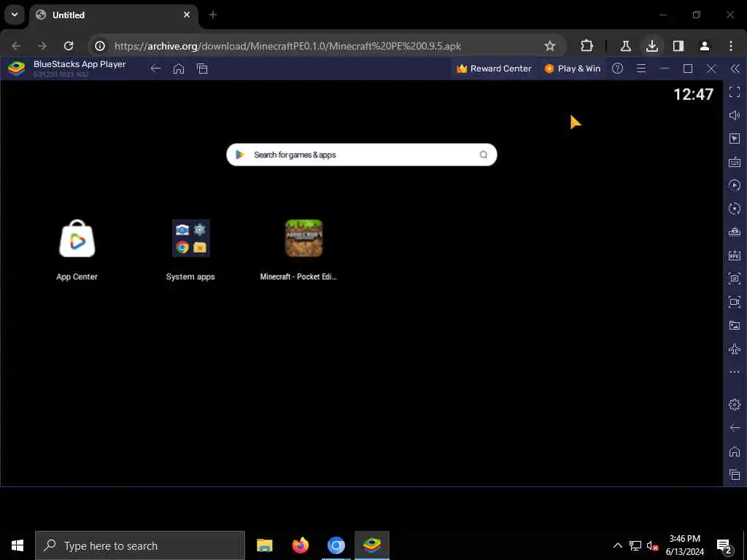Open Chrome profile icon
The height and width of the screenshot is (560, 747).
coord(705,46)
